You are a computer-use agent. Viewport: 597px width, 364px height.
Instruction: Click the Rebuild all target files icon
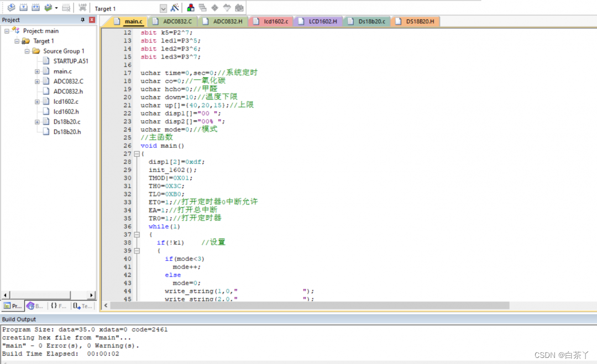coord(36,8)
